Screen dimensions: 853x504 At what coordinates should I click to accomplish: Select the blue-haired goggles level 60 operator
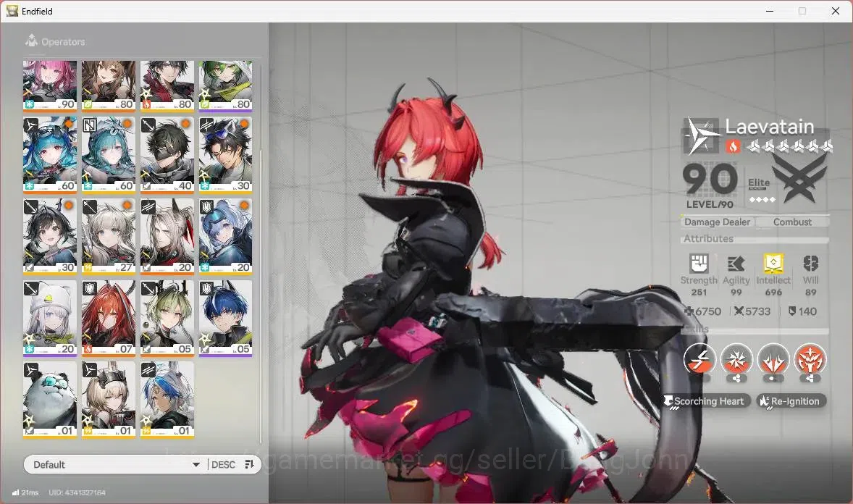click(x=49, y=155)
